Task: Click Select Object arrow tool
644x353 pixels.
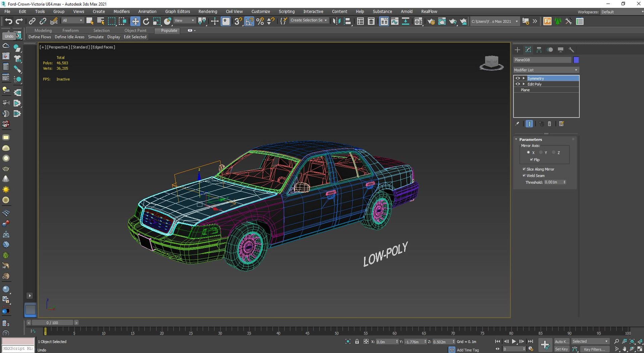Action: click(90, 21)
